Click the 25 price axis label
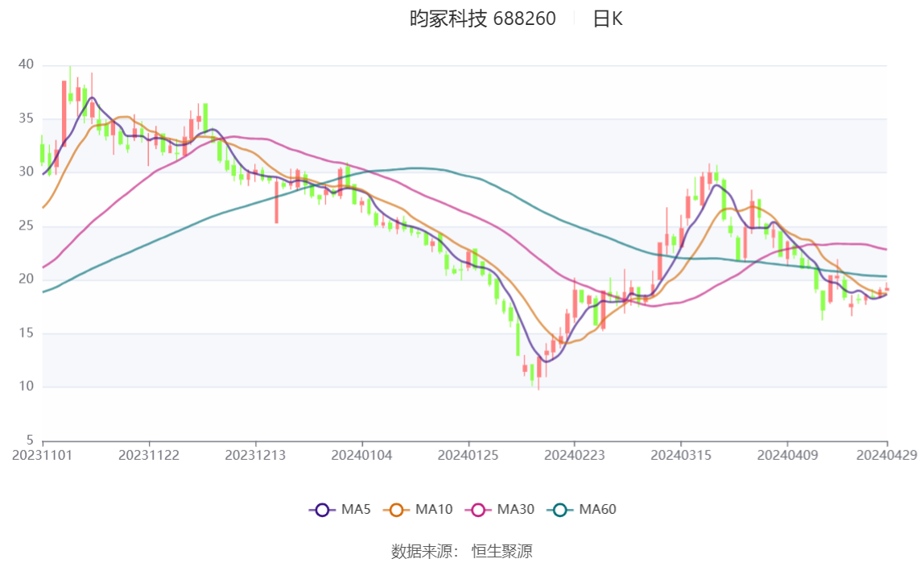Image resolution: width=924 pixels, height=563 pixels. (x=27, y=226)
